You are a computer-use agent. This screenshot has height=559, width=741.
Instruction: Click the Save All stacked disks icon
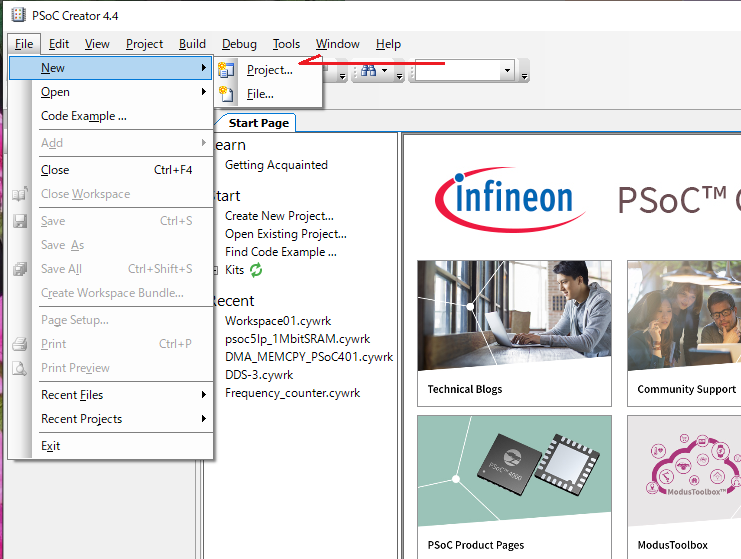[20, 269]
